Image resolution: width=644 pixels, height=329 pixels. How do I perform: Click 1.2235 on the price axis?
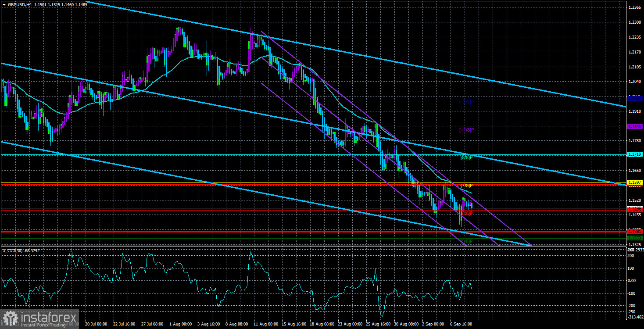click(635, 37)
